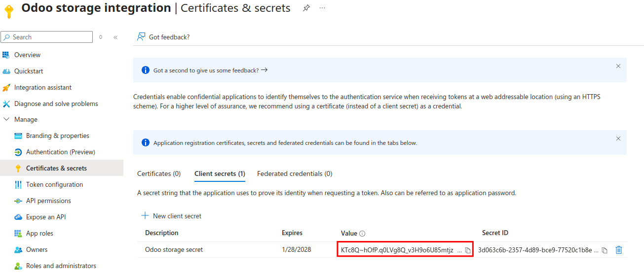Click the Roles and administrators icon
This screenshot has width=644, height=276.
(18, 266)
